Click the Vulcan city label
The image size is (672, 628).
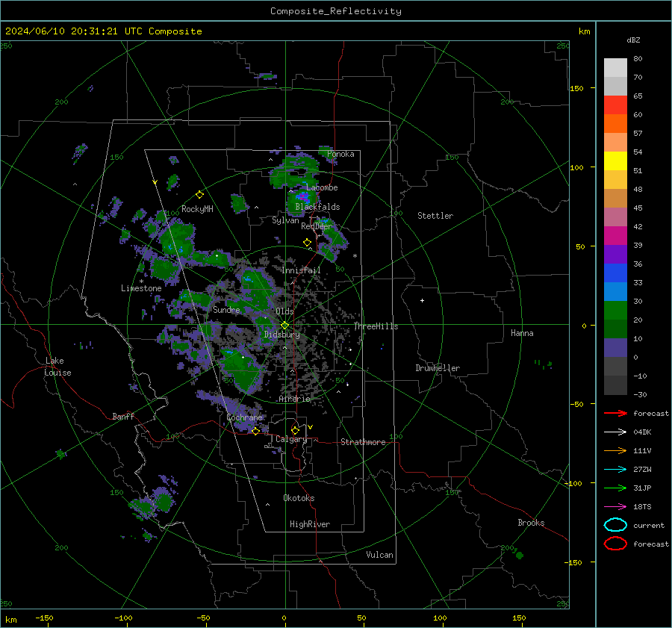(x=379, y=555)
